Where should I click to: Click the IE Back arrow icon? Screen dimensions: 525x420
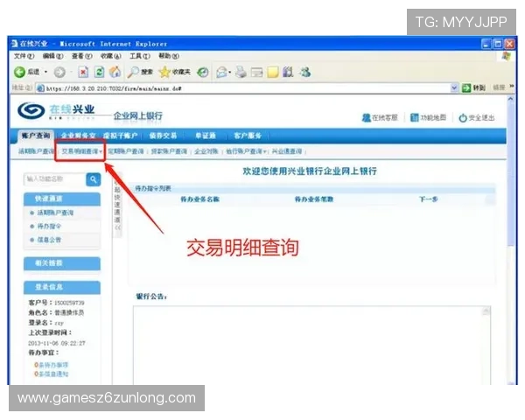tap(19, 72)
